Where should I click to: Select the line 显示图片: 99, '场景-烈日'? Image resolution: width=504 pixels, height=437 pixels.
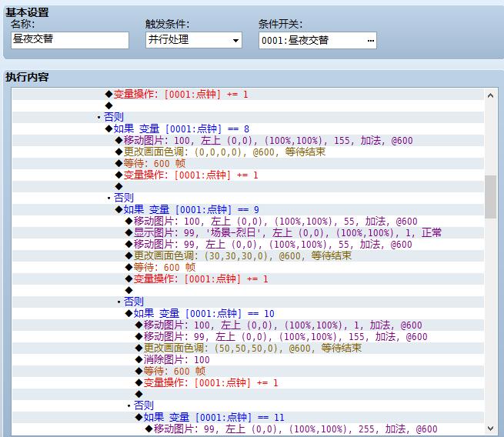[x=248, y=232]
